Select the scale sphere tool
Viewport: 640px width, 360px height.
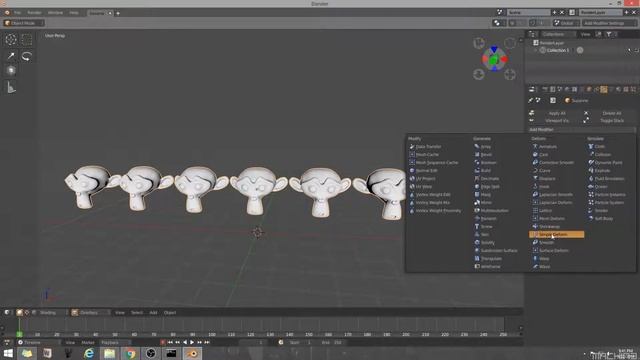coord(11,71)
